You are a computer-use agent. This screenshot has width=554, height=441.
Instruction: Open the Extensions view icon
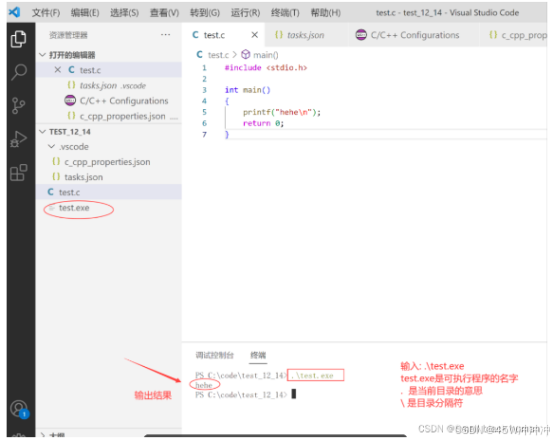(19, 172)
